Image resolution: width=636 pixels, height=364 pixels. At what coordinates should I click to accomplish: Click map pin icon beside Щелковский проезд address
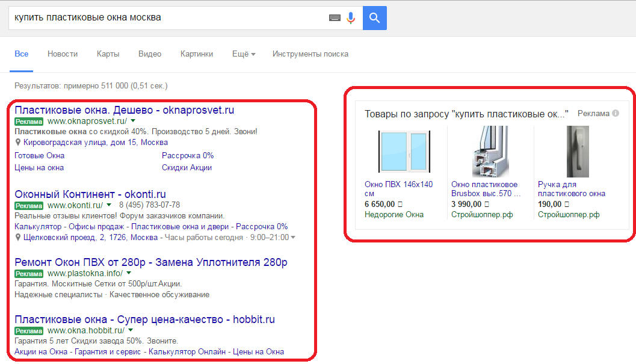click(18, 238)
